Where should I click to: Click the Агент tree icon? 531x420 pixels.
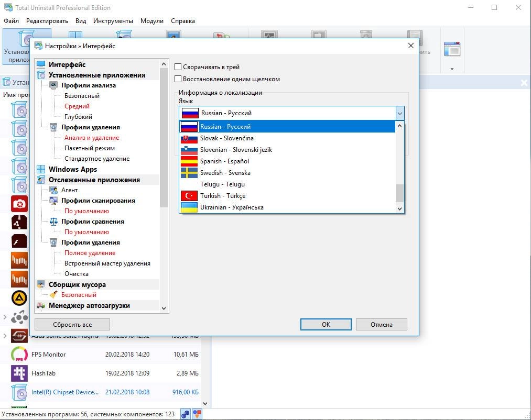(53, 190)
